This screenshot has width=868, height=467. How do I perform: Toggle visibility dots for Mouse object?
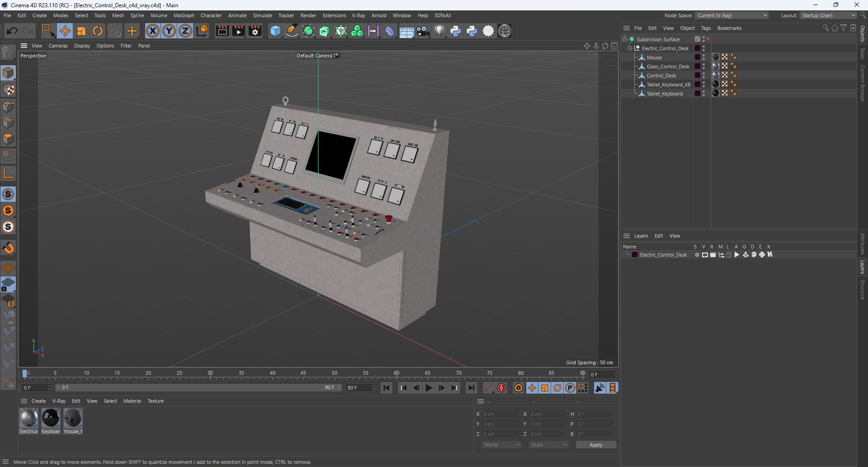(703, 57)
